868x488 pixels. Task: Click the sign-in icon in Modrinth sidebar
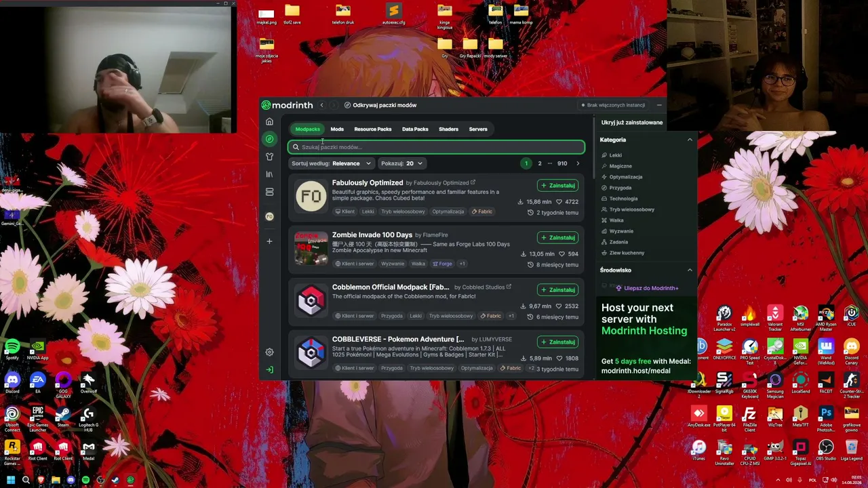269,369
